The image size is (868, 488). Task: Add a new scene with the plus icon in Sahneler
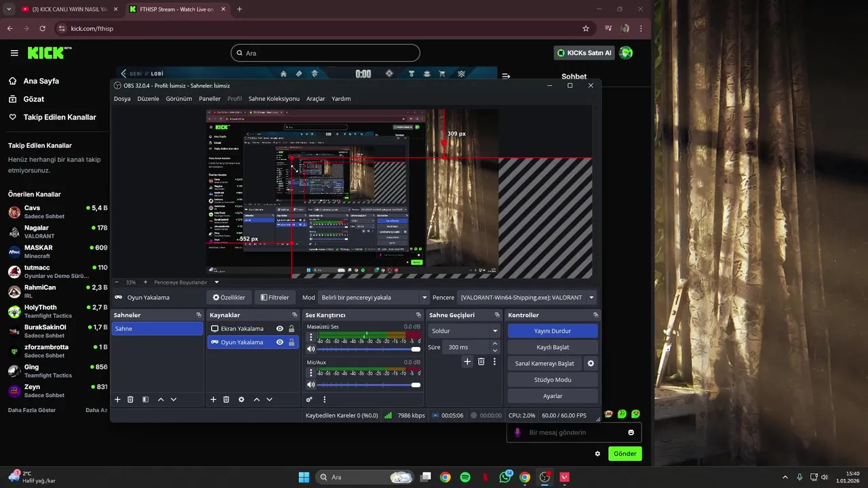117,400
